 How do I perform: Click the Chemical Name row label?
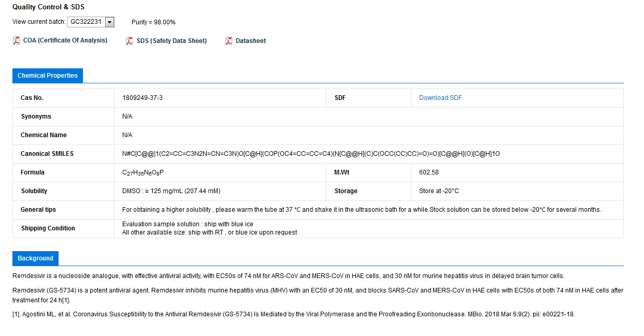coord(44,135)
